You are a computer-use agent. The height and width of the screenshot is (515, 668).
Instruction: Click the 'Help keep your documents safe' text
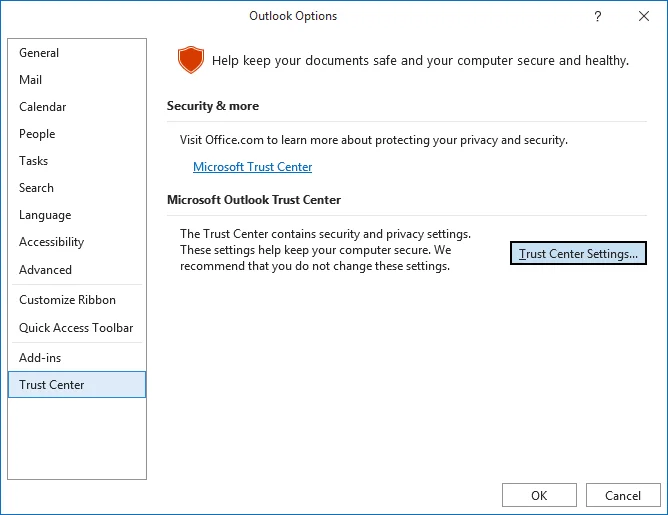pyautogui.click(x=420, y=60)
